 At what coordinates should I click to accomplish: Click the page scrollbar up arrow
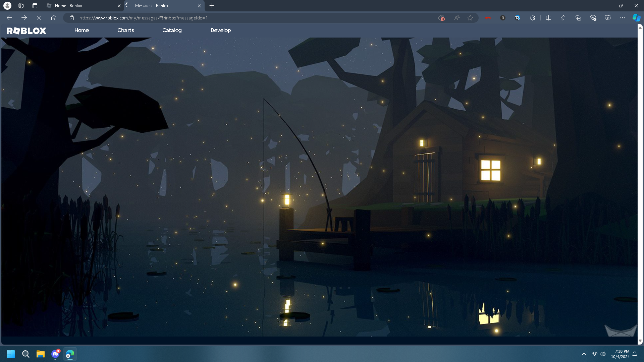[640, 28]
